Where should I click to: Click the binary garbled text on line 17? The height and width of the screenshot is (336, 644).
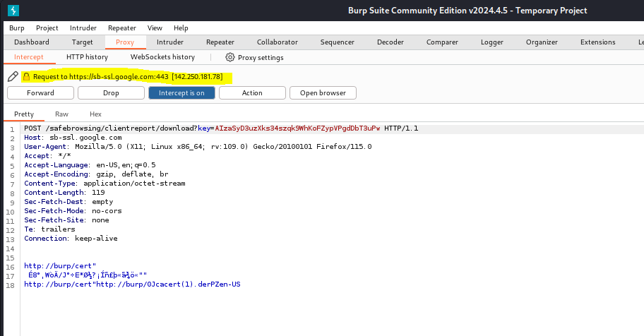[x=88, y=275]
